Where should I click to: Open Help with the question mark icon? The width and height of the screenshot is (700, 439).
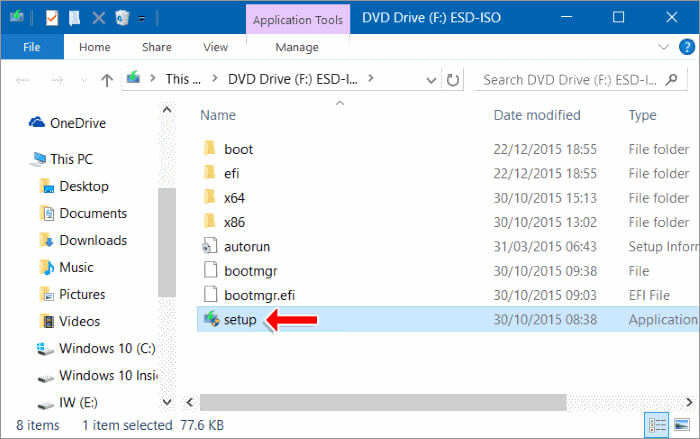point(687,46)
